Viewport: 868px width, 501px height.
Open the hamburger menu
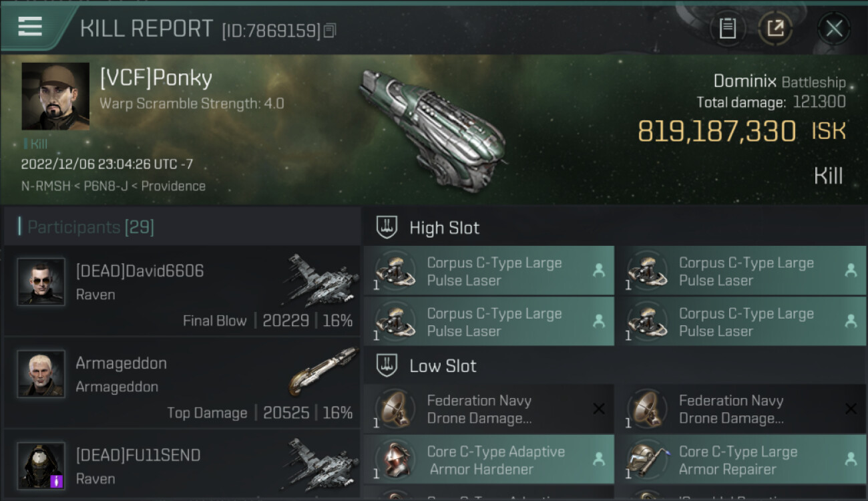[30, 27]
